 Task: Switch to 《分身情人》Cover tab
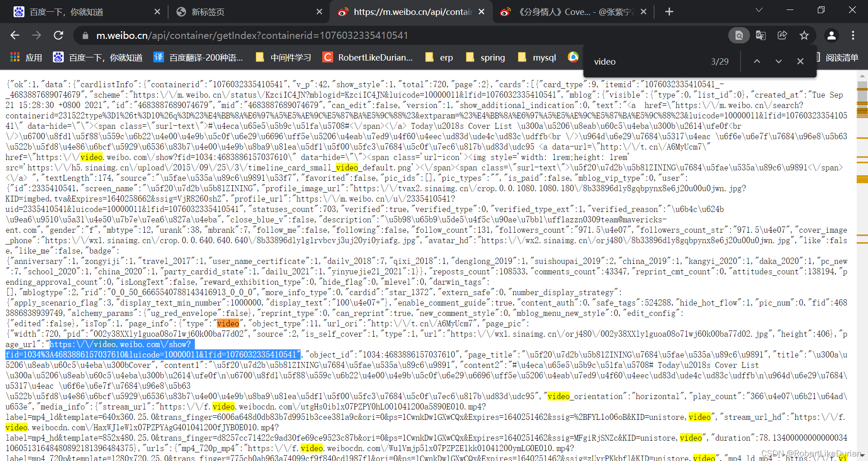573,12
